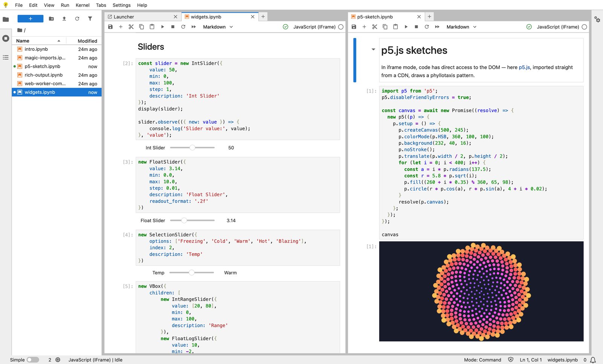Open magic-imports notebook in file list
The width and height of the screenshot is (603, 364).
57,58
